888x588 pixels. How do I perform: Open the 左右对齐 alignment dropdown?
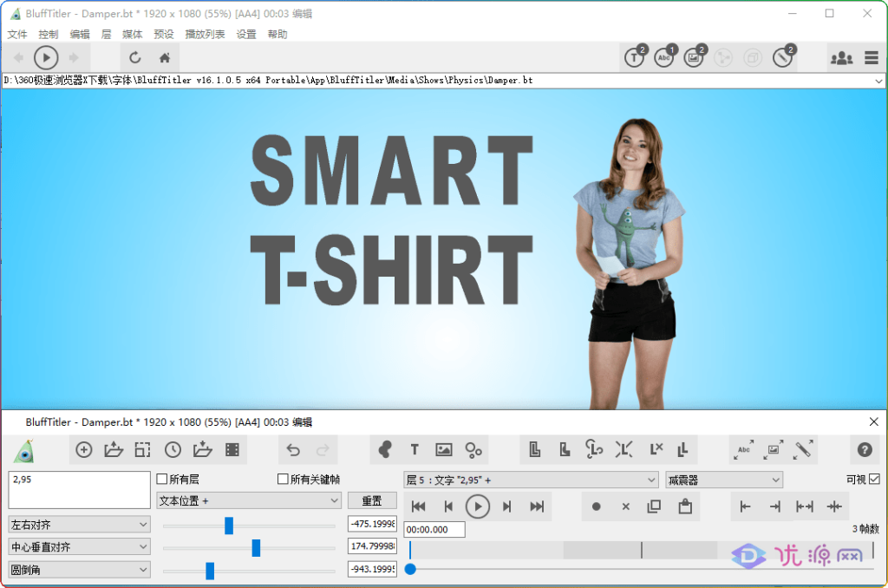[x=79, y=525]
